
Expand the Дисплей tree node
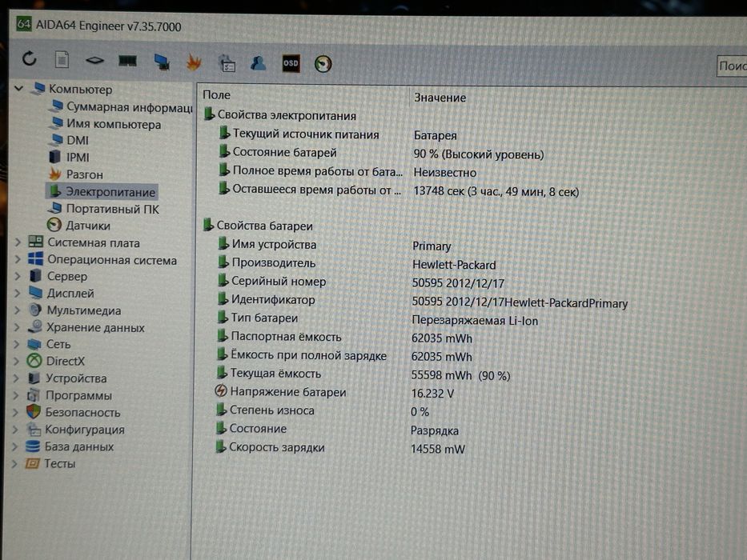tap(17, 294)
